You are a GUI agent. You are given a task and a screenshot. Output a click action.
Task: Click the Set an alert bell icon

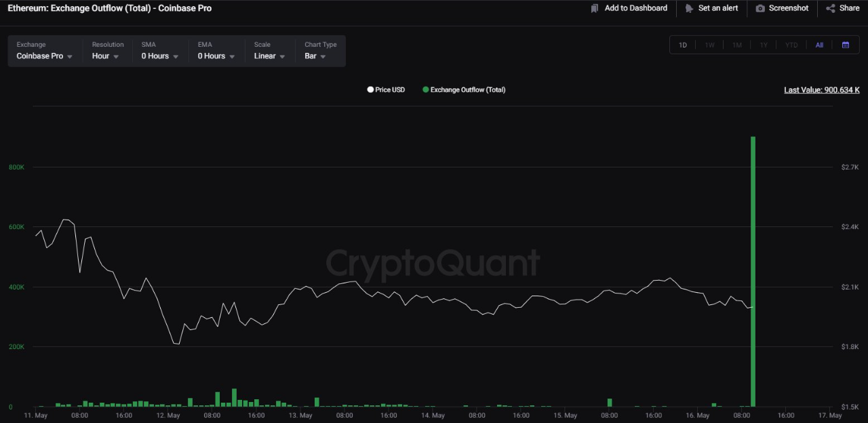pos(689,8)
